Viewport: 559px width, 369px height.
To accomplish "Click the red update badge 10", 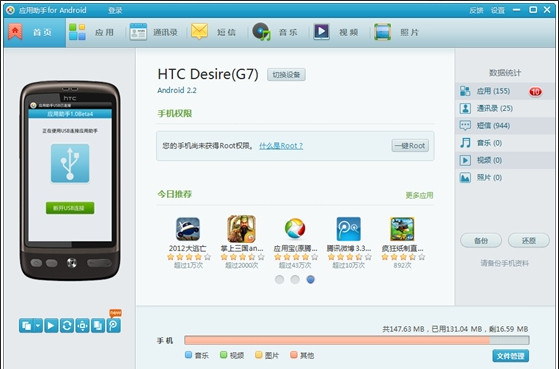I will click(x=535, y=92).
